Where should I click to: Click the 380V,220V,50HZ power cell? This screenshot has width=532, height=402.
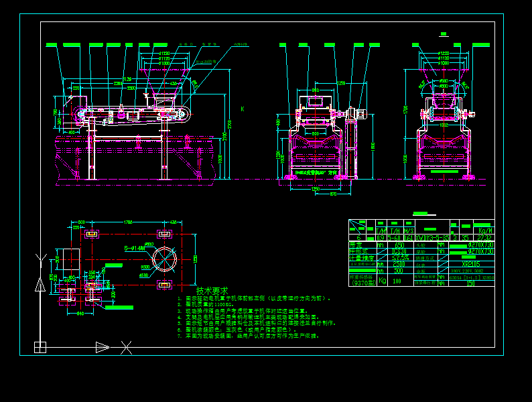[467, 271]
